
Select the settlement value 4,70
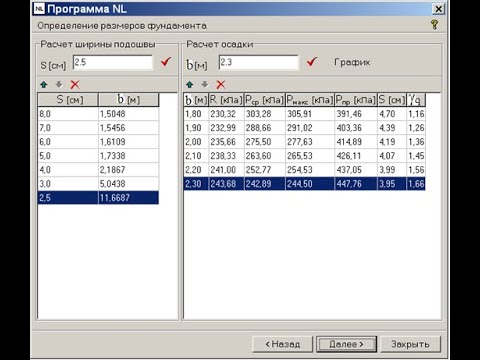pos(392,114)
